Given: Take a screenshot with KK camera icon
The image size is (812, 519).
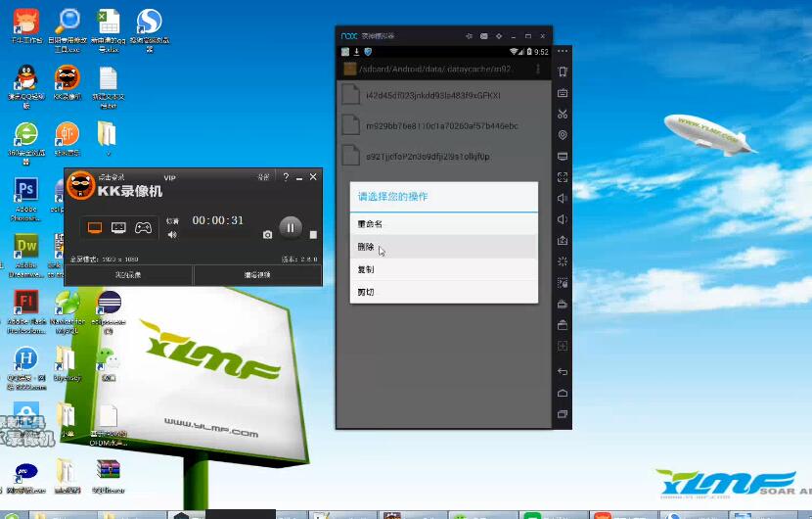Looking at the screenshot, I should coord(267,235).
